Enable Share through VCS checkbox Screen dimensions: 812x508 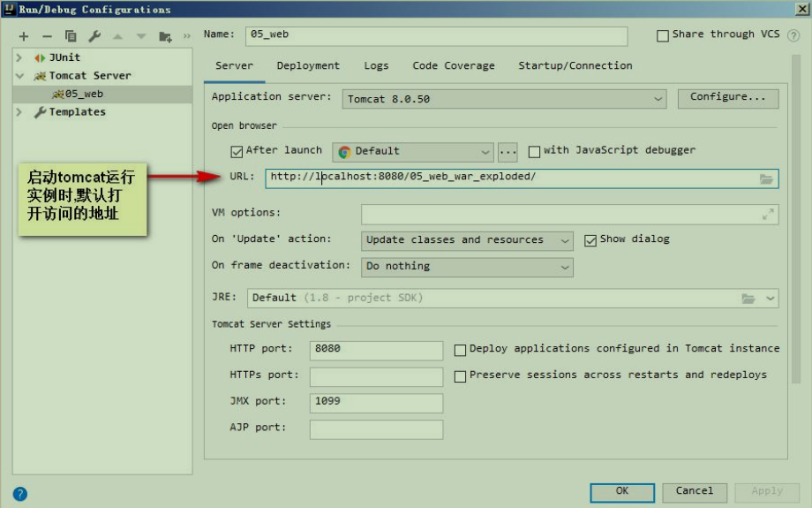tap(662, 35)
